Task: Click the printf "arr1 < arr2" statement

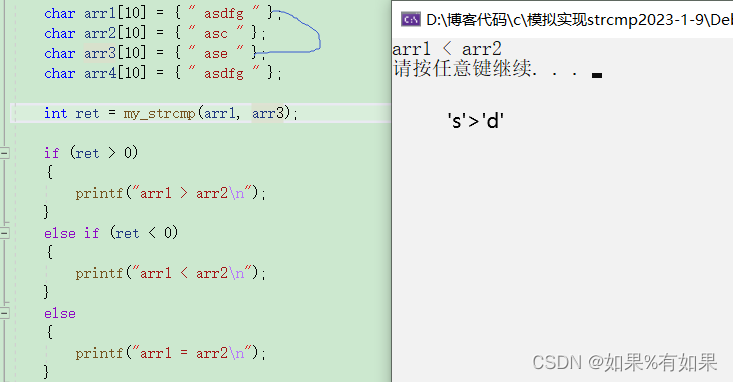Action: pos(171,273)
